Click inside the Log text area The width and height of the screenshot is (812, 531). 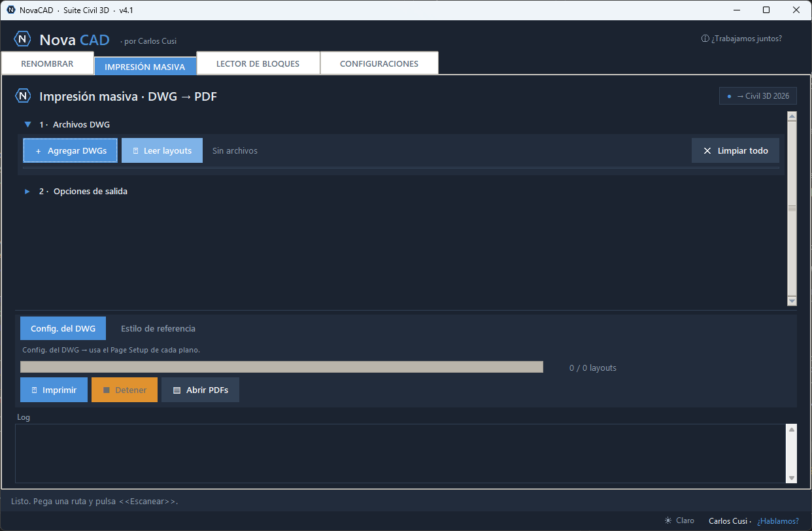pos(401,454)
